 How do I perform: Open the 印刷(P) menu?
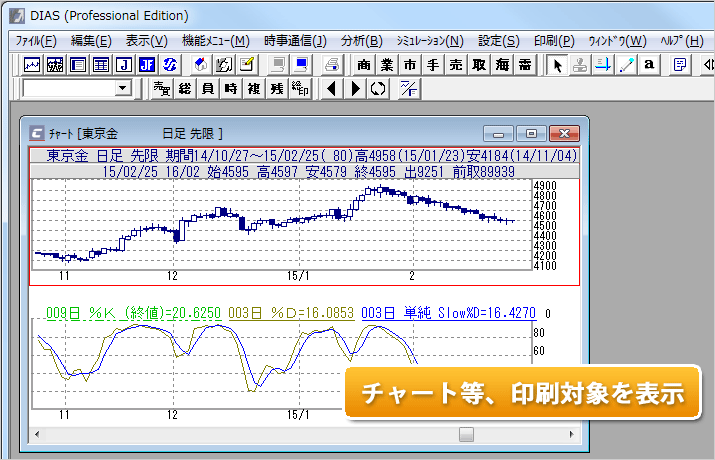coord(553,41)
